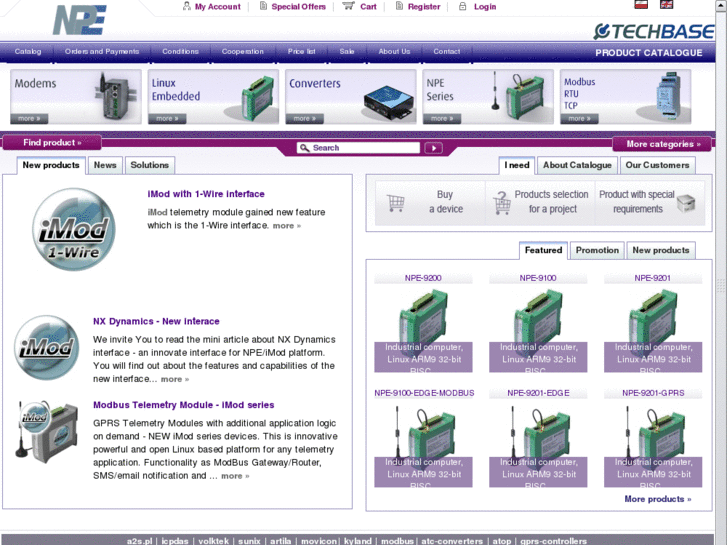
Task: Switch language with the Polish flag
Action: click(641, 4)
